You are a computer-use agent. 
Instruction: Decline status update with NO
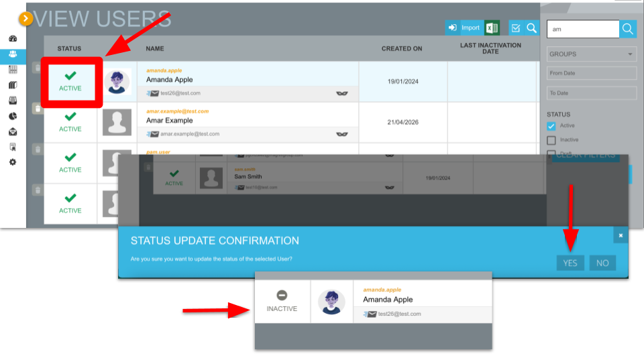coord(602,263)
